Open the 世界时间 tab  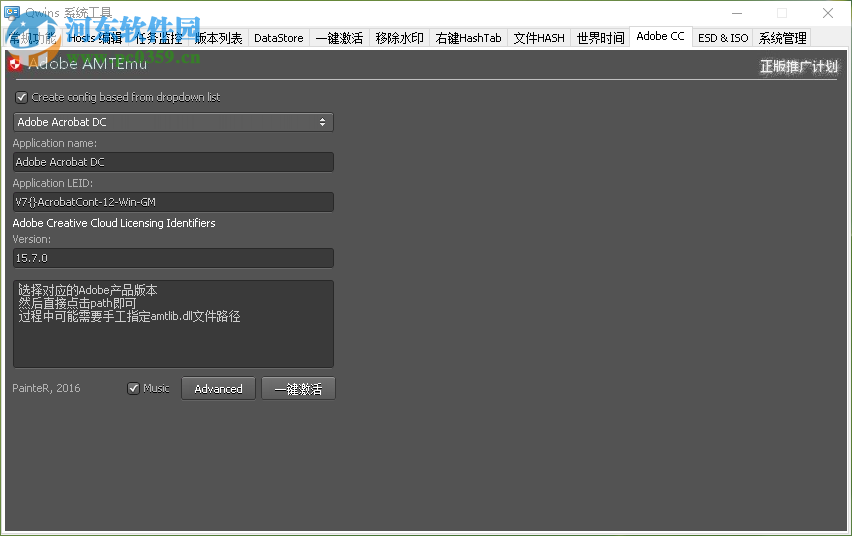[600, 38]
